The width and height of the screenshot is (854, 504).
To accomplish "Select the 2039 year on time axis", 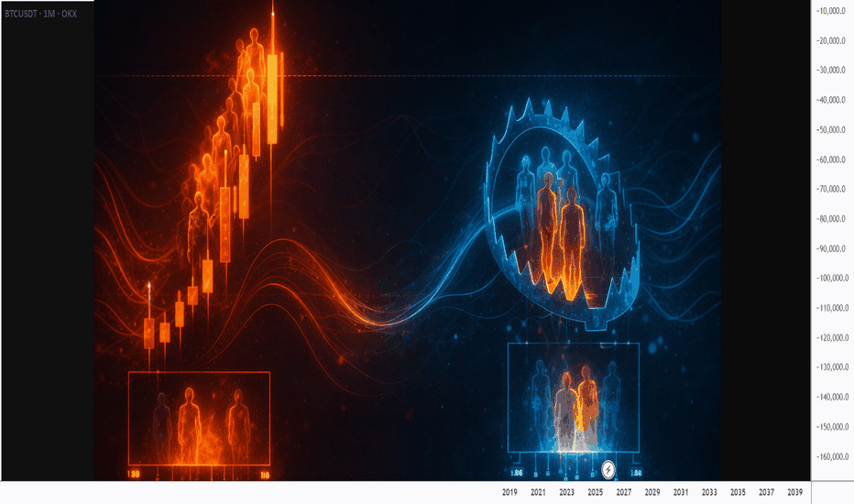I will pyautogui.click(x=794, y=493).
